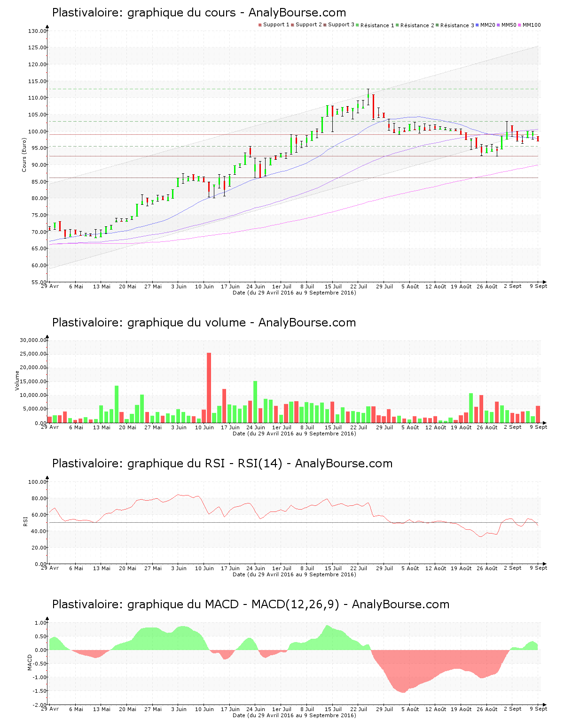The width and height of the screenshot is (564, 728).
Task: Click '1er Juil' date label on the price chart
Action: (x=282, y=287)
